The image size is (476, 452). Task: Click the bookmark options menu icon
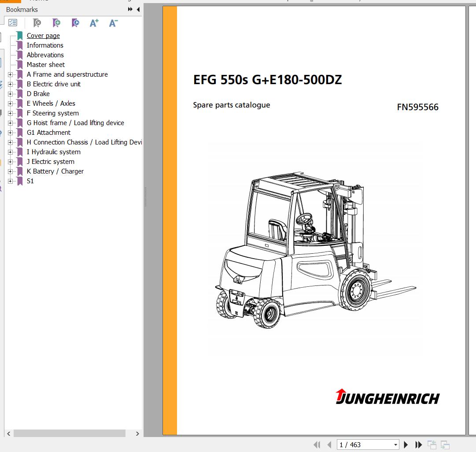[x=13, y=23]
